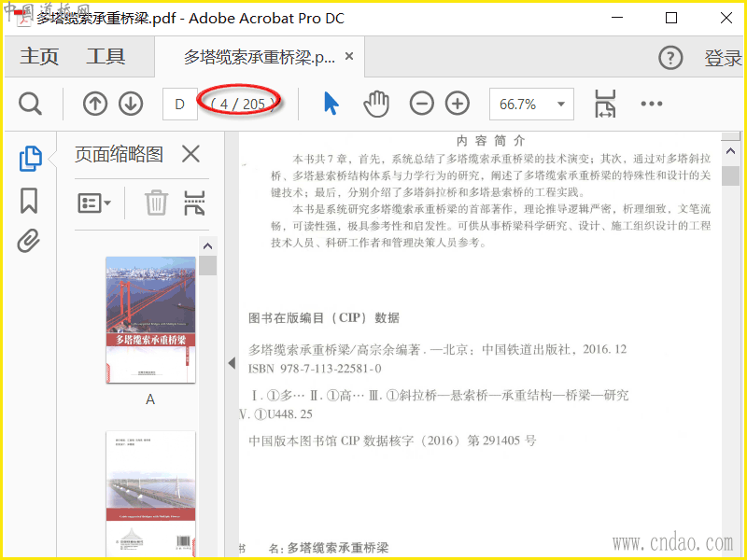Click the ISBN 978-7-113-22581-0 line
The width and height of the screenshot is (747, 560).
pyautogui.click(x=315, y=369)
